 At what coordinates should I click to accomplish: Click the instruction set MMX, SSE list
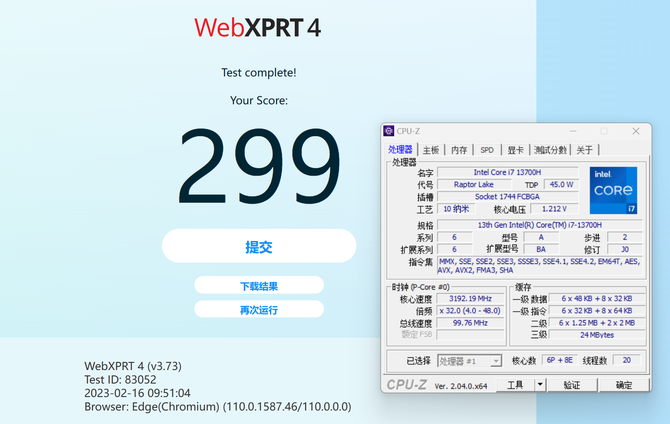540,265
